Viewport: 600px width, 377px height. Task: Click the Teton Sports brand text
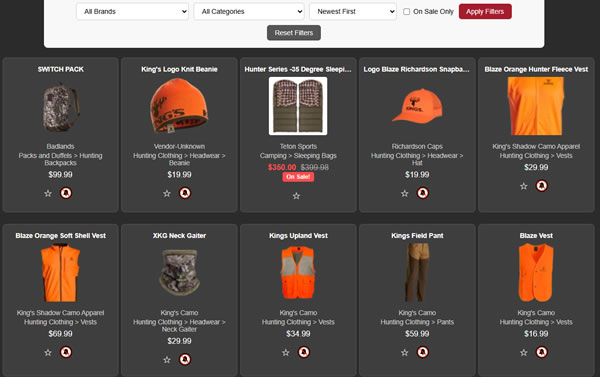(x=298, y=147)
